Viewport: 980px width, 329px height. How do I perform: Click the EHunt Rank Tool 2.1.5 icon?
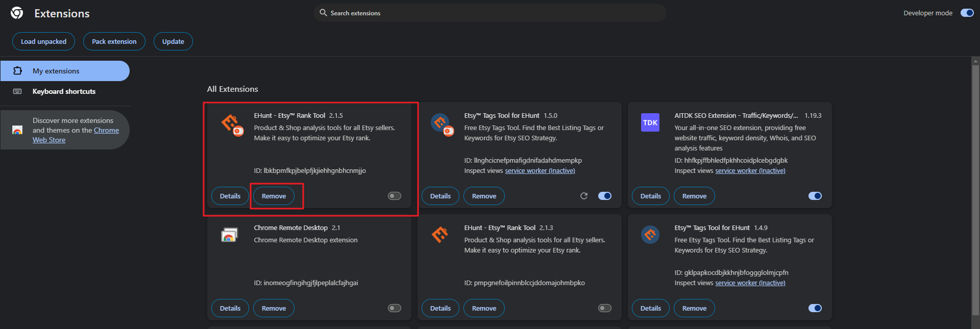pyautogui.click(x=231, y=124)
